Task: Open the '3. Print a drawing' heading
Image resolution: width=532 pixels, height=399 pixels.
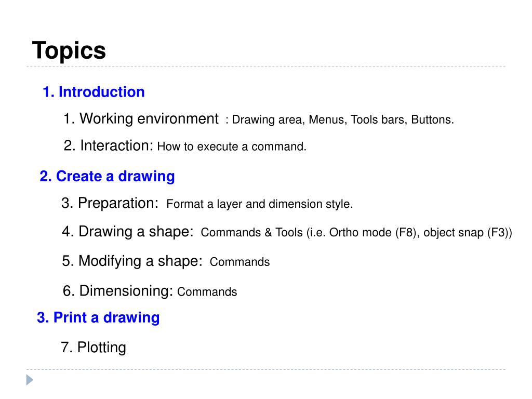Action: tap(98, 317)
